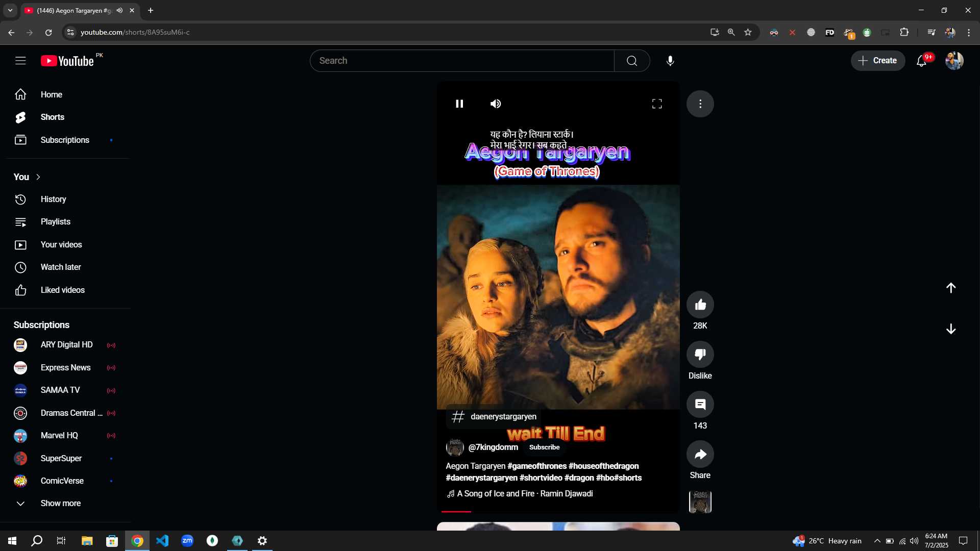980x551 pixels.
Task: Share this Short
Action: coord(700,454)
